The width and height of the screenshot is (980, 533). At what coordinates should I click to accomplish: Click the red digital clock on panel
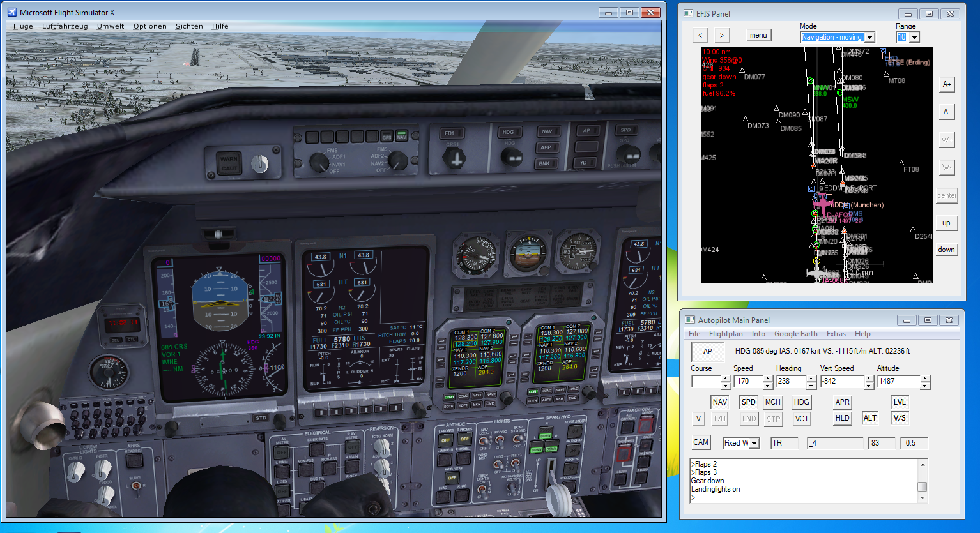click(123, 323)
